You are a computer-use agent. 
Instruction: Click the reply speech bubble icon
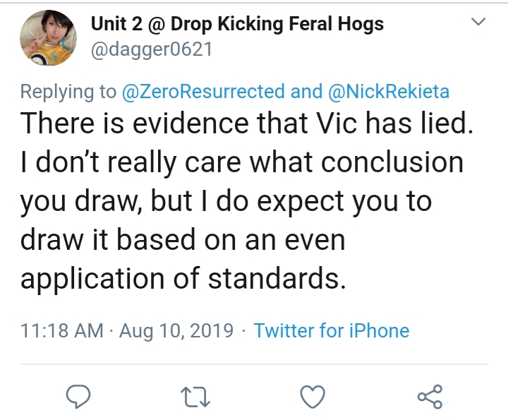click(x=78, y=396)
